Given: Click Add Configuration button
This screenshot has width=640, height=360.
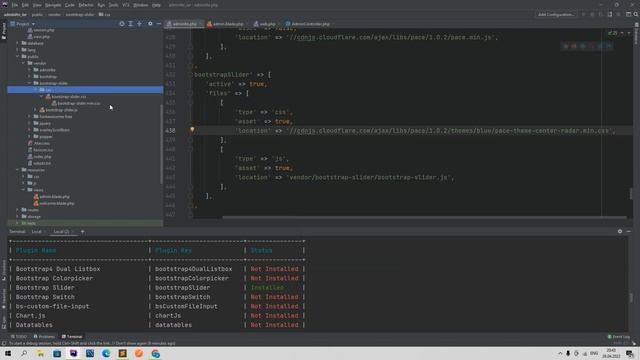Looking at the screenshot, I should click(x=556, y=14).
